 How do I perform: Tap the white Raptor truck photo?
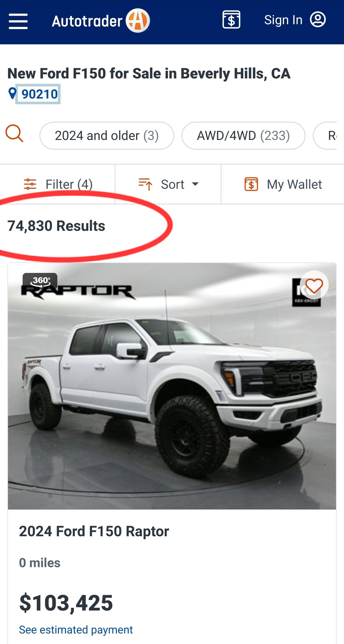click(172, 386)
